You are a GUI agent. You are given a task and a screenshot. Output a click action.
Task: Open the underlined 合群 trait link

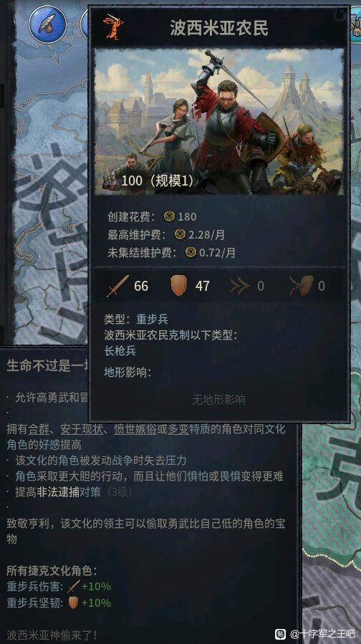pyautogui.click(x=39, y=430)
